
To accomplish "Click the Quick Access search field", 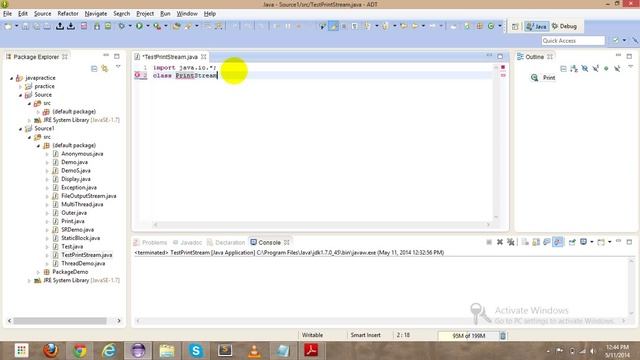I will click(573, 41).
